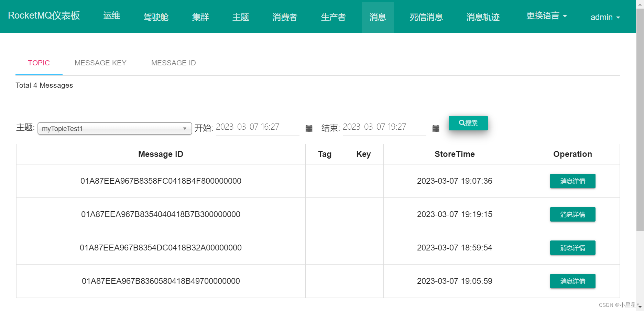The height and width of the screenshot is (311, 644).
Task: Switch to the MESSAGE KEY tab
Action: [100, 63]
